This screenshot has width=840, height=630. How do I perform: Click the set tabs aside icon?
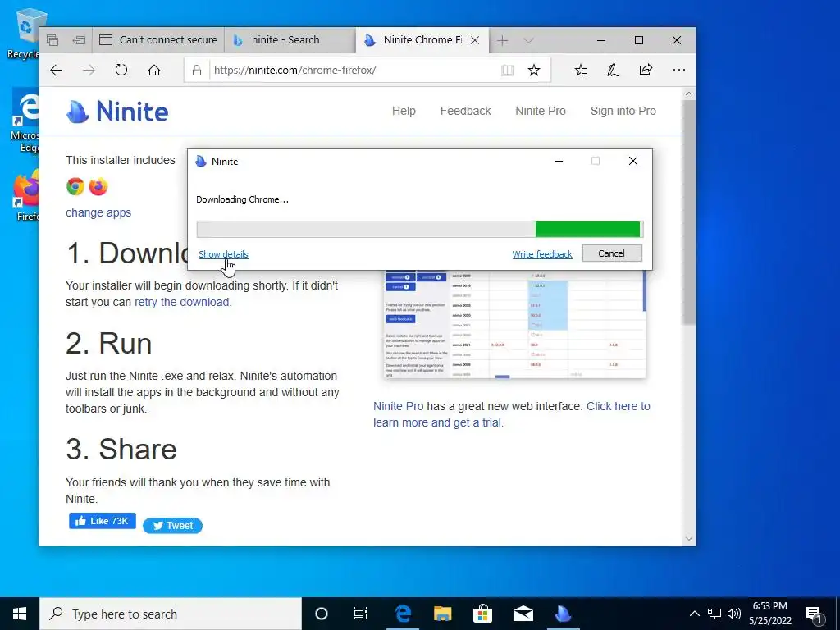pyautogui.click(x=79, y=40)
